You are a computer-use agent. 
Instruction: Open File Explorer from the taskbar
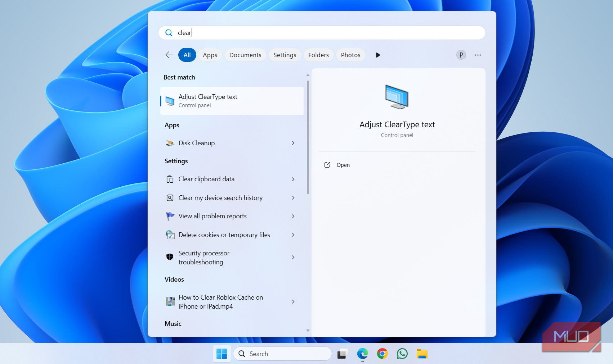(x=422, y=354)
